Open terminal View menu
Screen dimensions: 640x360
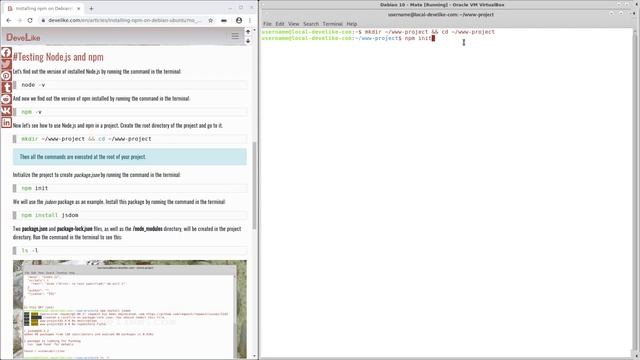click(293, 24)
